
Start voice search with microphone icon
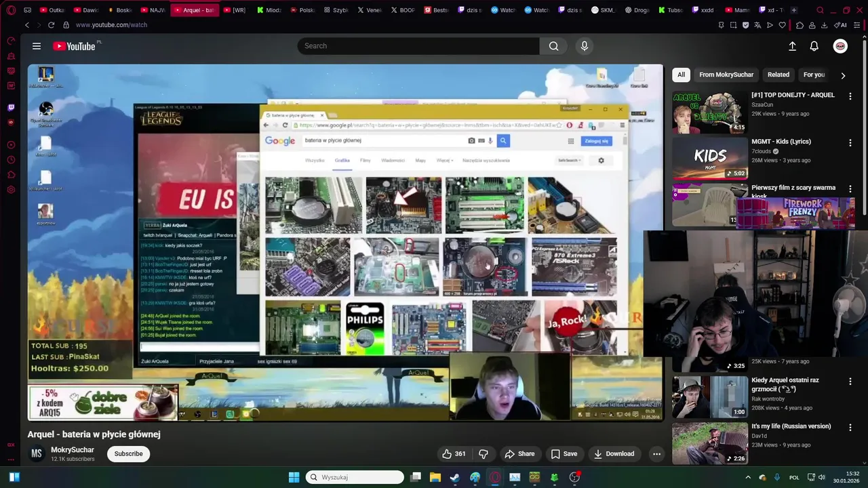(x=585, y=46)
